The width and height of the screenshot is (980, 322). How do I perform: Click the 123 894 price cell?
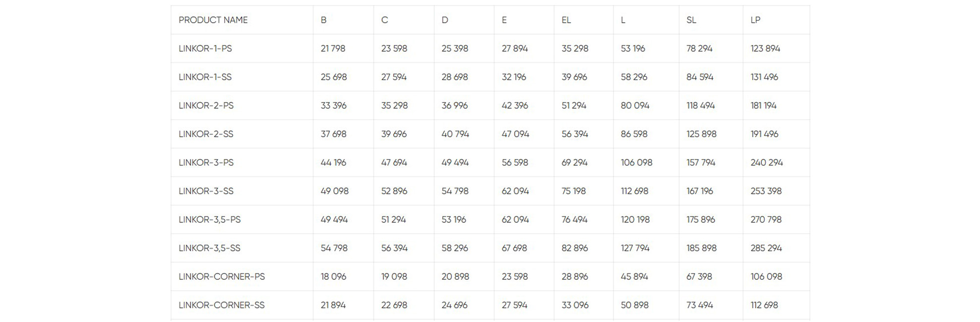pyautogui.click(x=765, y=49)
